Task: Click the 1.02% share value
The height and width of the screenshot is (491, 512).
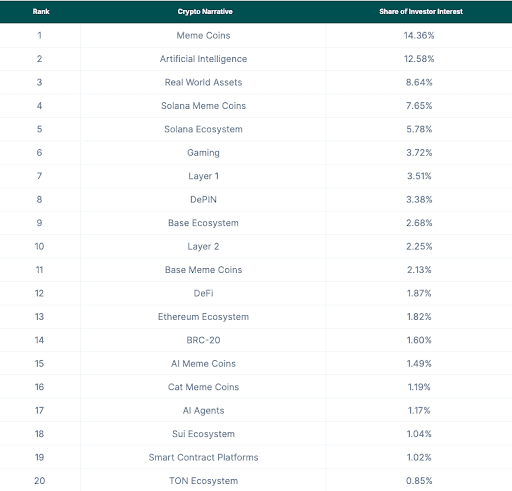Action: click(x=419, y=457)
